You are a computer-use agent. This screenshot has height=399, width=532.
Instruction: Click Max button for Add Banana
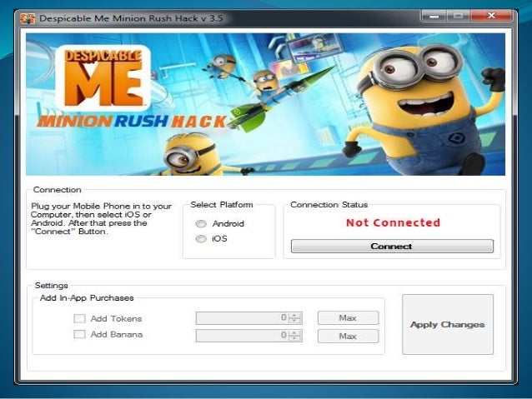pos(348,336)
